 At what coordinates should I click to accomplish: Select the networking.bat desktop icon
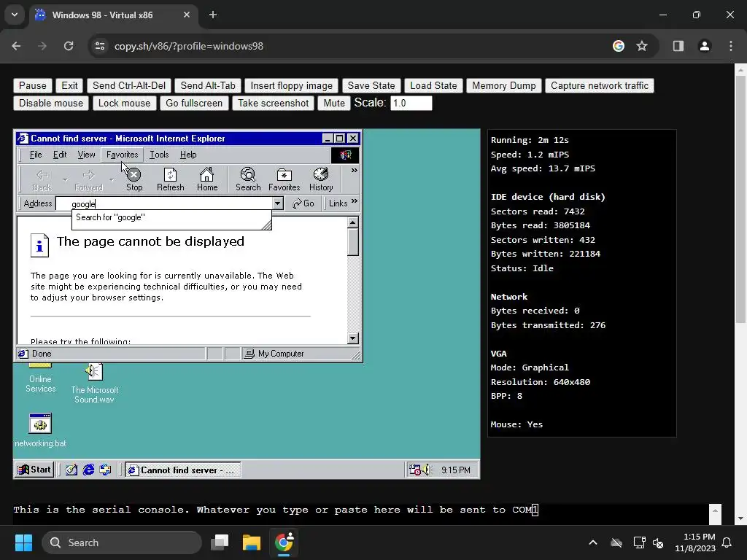coord(40,430)
